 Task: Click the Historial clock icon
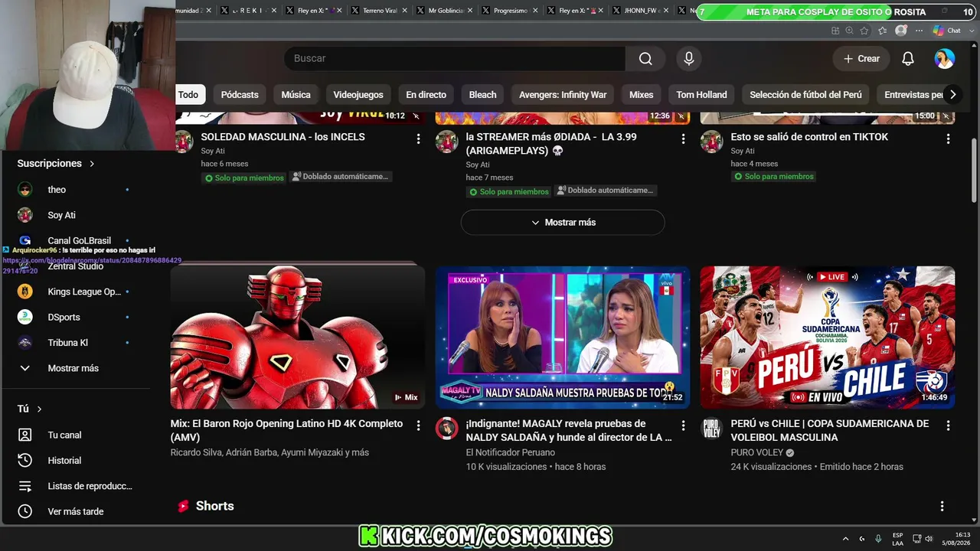[25, 461]
